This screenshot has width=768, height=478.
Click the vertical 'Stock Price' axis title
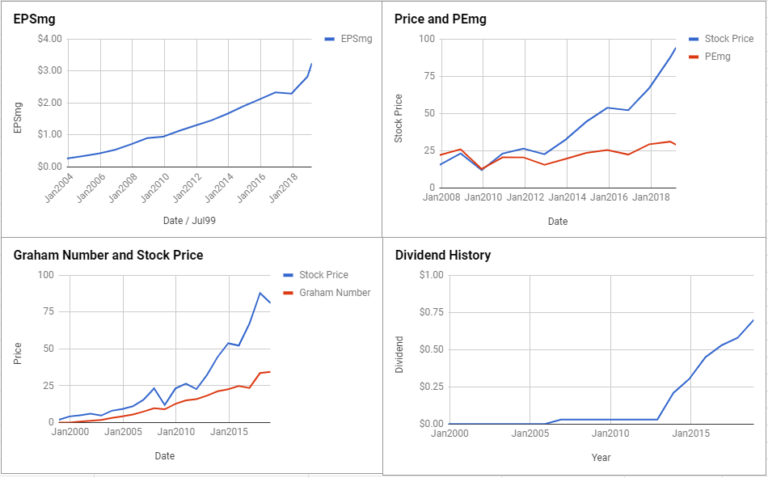coord(399,118)
